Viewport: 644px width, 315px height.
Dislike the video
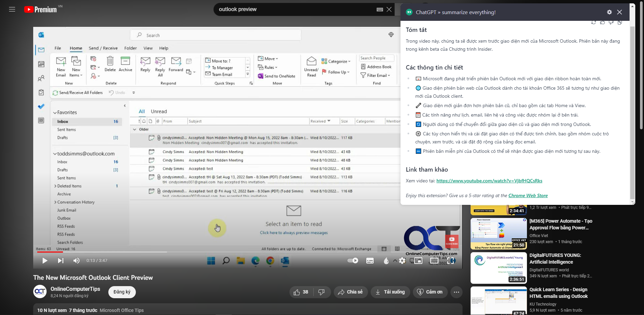tap(321, 292)
